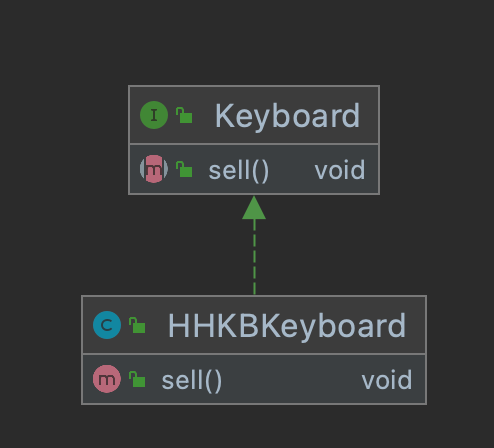Click the green arrowhead pointing to Keyboard

click(x=254, y=207)
